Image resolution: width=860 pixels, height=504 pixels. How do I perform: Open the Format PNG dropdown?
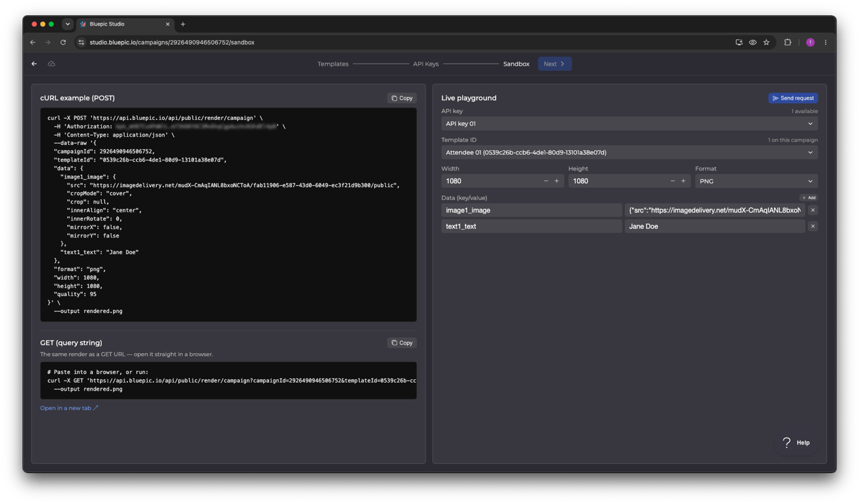pyautogui.click(x=756, y=181)
